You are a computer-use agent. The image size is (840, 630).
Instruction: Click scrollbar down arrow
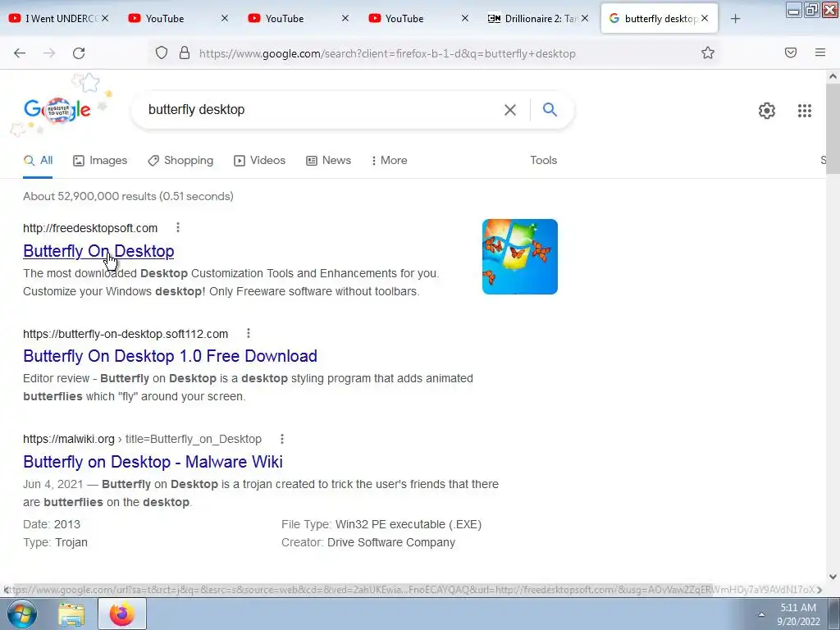click(833, 577)
